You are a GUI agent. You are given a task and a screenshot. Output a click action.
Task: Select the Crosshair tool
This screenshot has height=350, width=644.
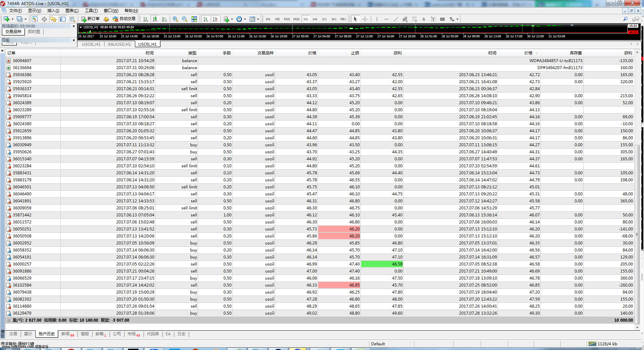click(365, 19)
